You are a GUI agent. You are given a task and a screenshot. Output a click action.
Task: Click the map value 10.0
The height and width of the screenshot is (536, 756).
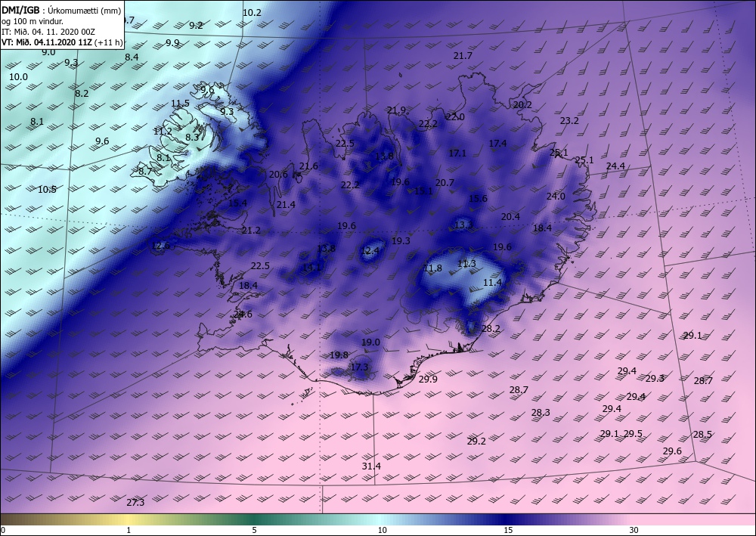[x=18, y=76]
